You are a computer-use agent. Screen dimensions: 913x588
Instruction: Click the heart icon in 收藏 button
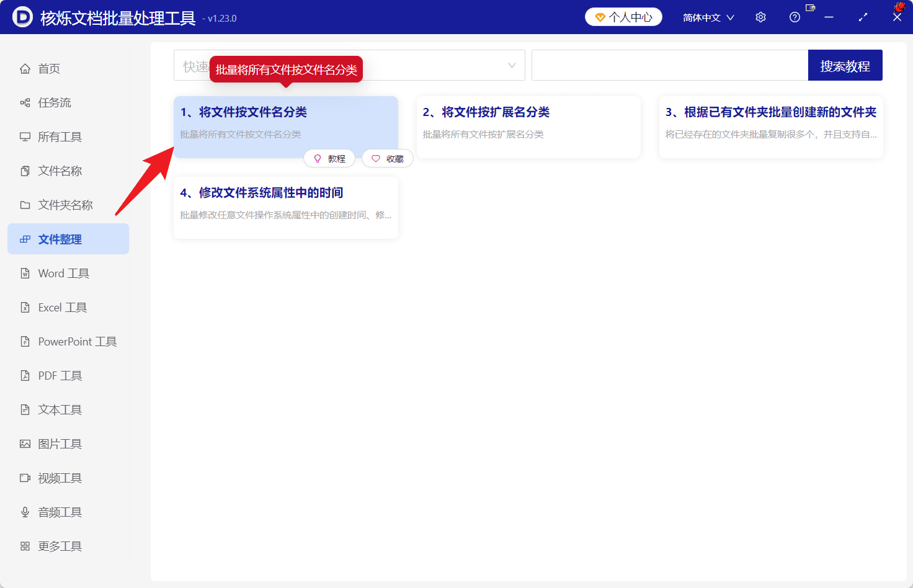[376, 159]
